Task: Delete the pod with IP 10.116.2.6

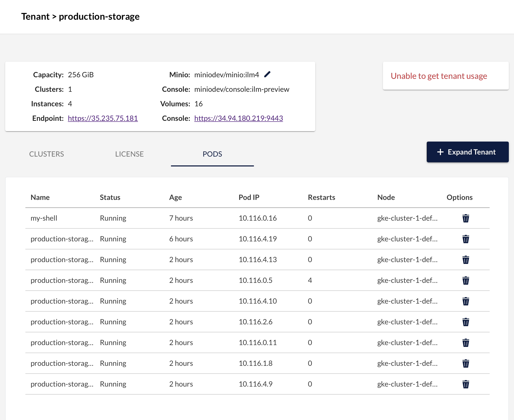Action: 466,322
